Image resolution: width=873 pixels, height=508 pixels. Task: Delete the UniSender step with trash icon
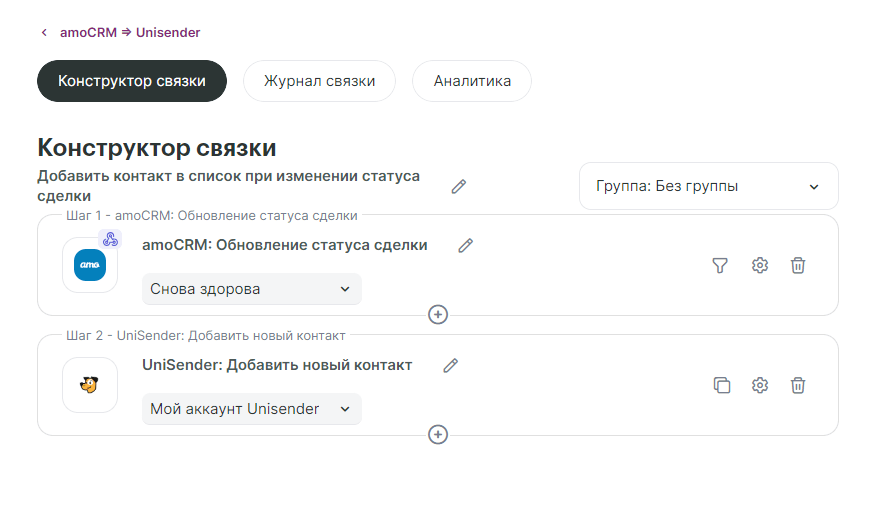coord(798,385)
